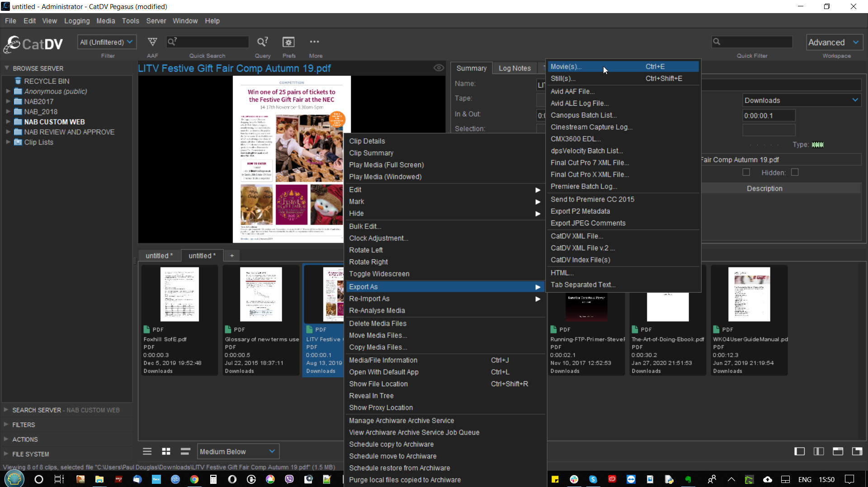Switch to the Summary tab
Screen dimensions: 868x487
472,68
